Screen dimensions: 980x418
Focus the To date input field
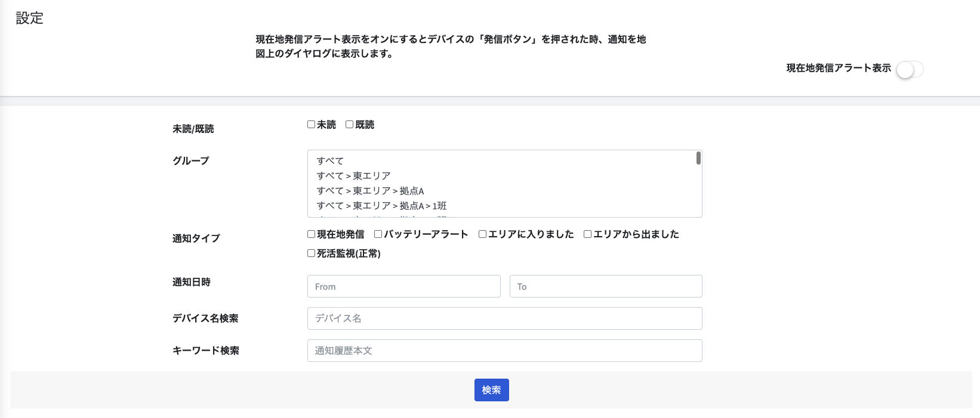606,286
